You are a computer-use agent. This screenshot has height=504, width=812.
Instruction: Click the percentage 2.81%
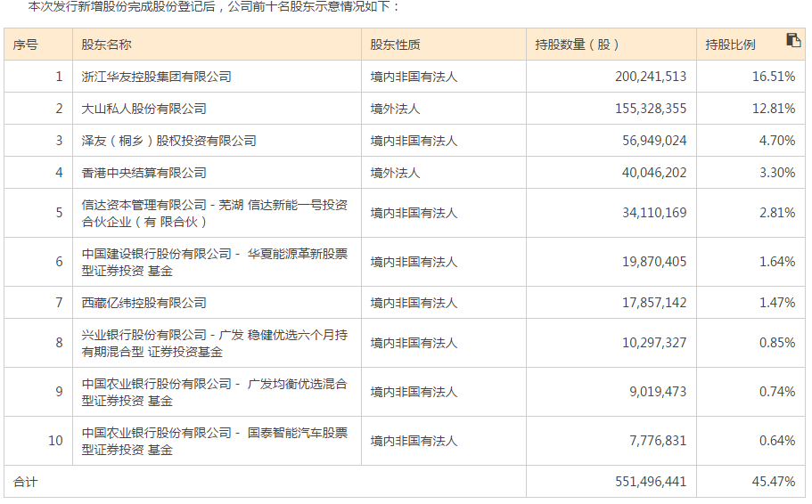click(x=777, y=213)
